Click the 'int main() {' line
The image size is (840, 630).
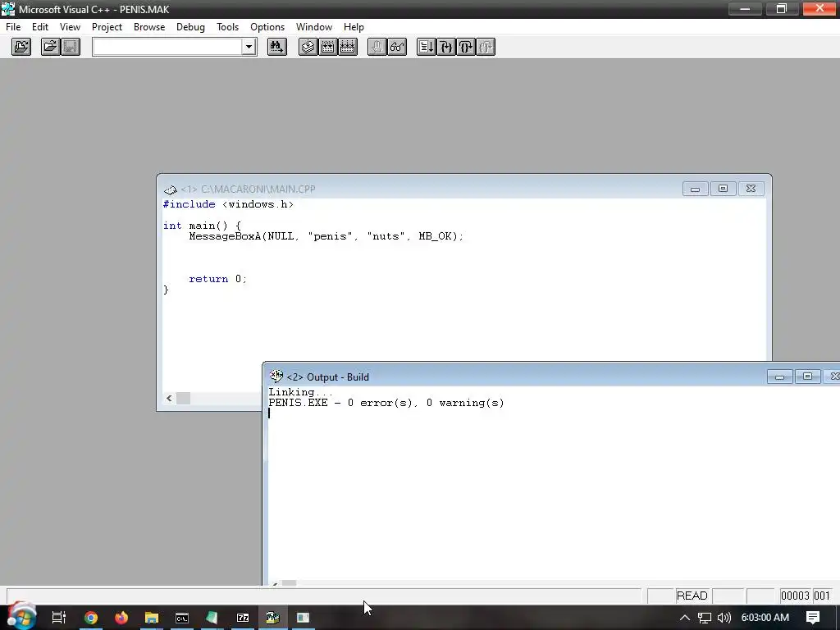202,226
